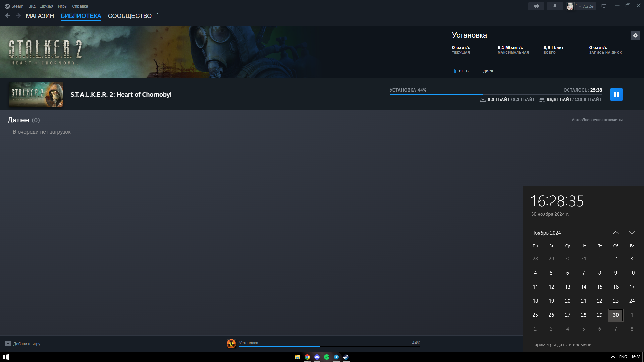644x362 pixels.
Task: Open notifications bell icon
Action: (555, 6)
